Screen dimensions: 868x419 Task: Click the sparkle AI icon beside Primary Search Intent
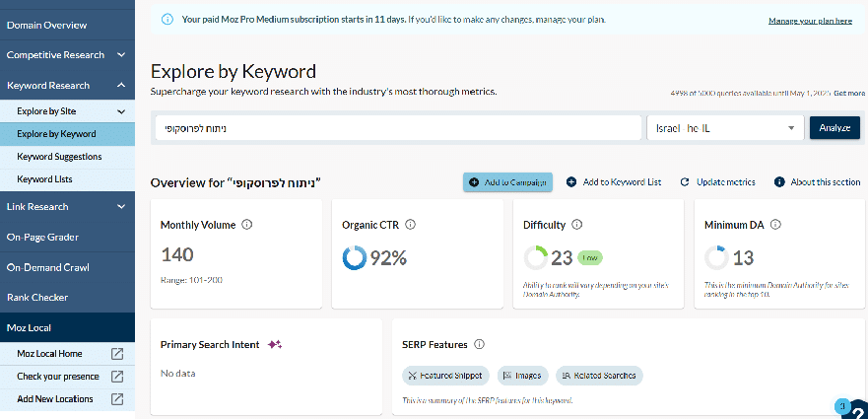[x=275, y=344]
